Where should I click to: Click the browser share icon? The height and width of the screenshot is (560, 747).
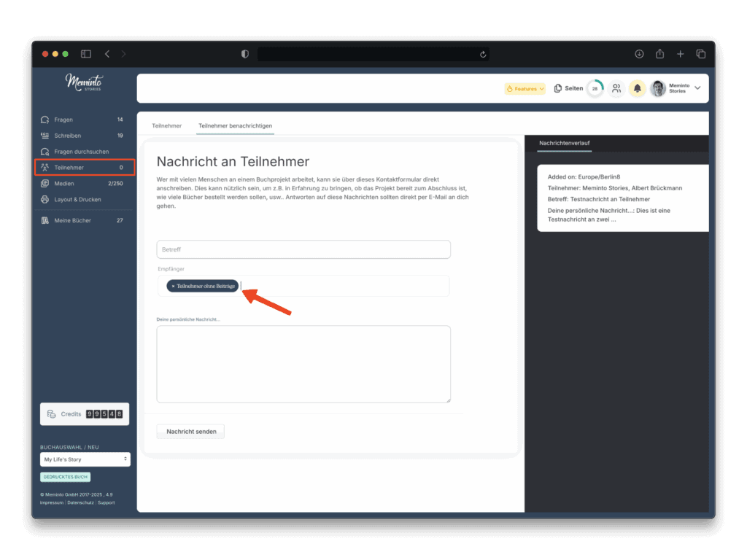click(659, 54)
